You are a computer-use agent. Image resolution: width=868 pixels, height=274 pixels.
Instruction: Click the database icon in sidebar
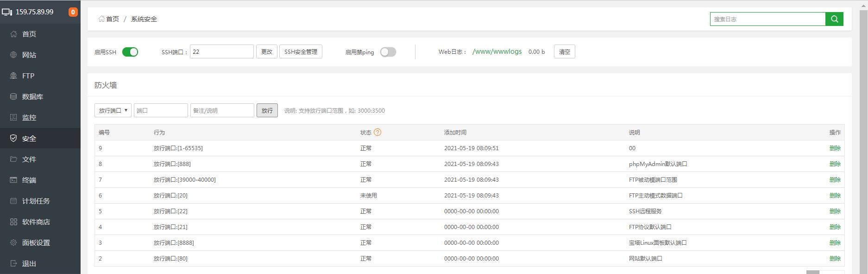tap(13, 96)
